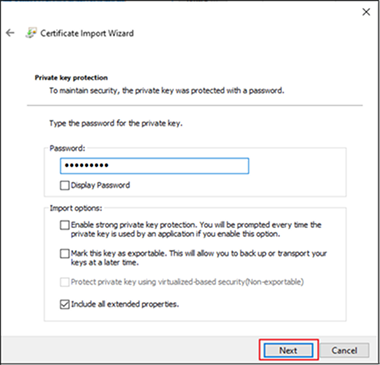
Task: Click the 'To maintain security' description line
Action: (167, 90)
